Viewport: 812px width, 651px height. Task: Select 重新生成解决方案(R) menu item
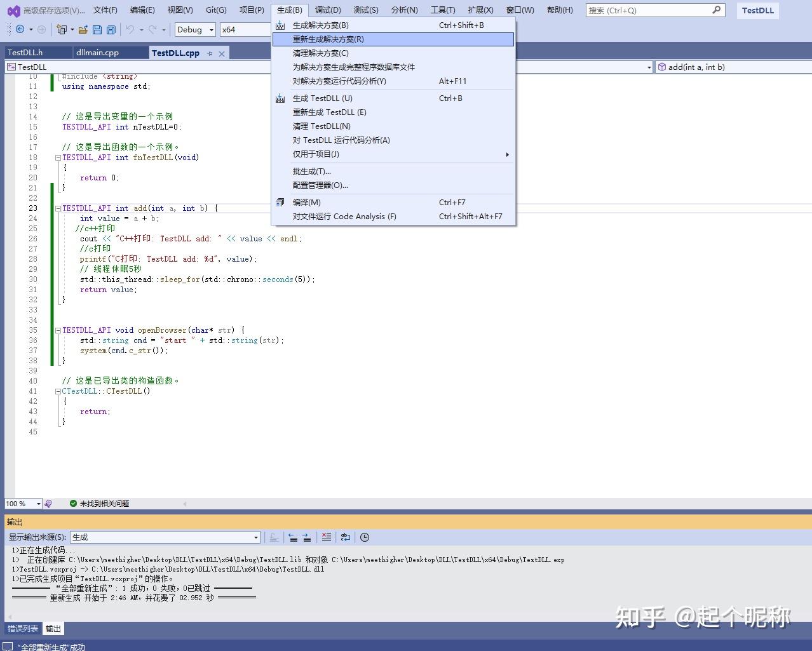coord(393,39)
